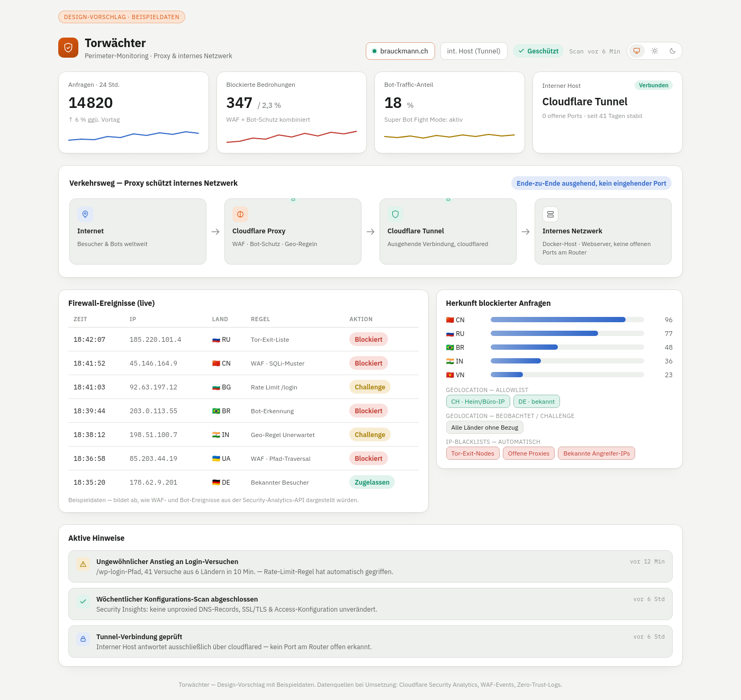The image size is (741, 700).
Task: Click the Brazil flag in Herkunft list
Action: click(x=450, y=348)
